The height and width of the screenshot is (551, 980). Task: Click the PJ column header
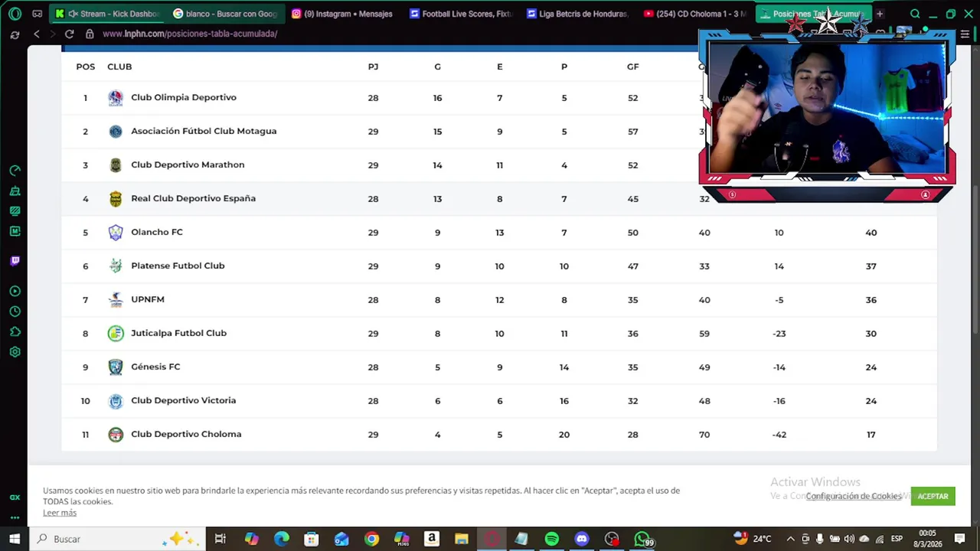(373, 67)
